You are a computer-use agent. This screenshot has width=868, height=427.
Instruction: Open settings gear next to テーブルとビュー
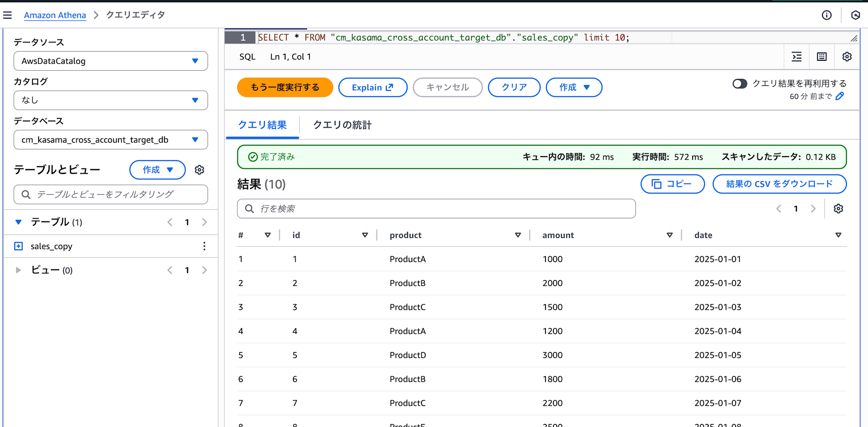click(199, 170)
